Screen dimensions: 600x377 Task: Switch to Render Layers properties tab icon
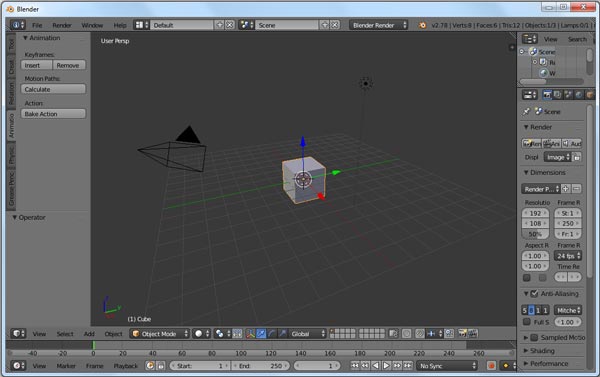coord(558,95)
